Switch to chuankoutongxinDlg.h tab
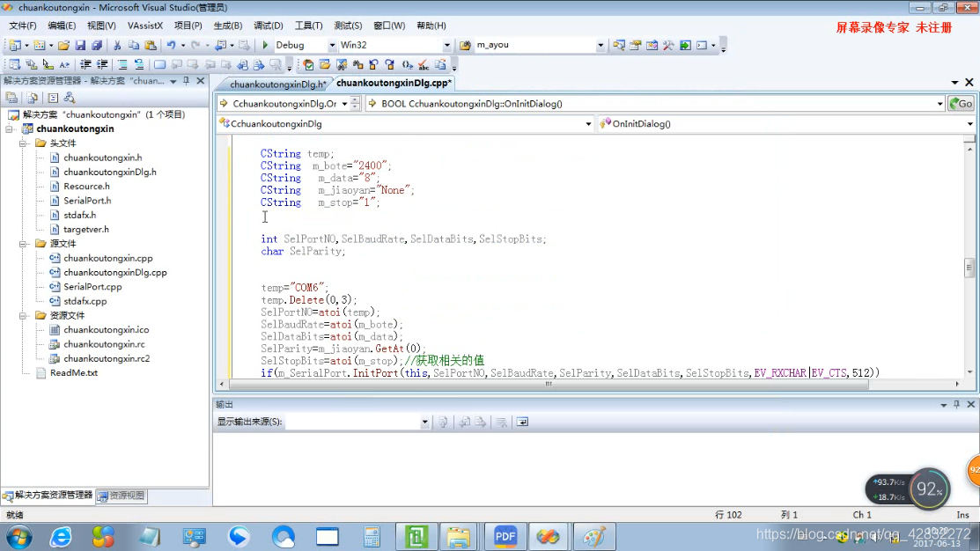Viewport: 980px width, 551px height. click(x=278, y=84)
